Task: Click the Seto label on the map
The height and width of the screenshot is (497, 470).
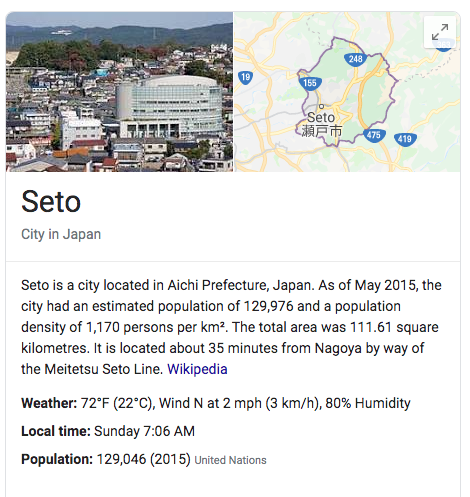Action: click(321, 118)
